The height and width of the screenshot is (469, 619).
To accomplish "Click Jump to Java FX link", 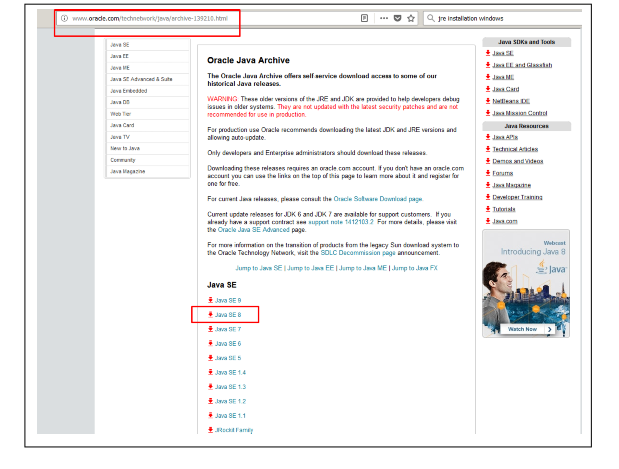I will tap(415, 268).
